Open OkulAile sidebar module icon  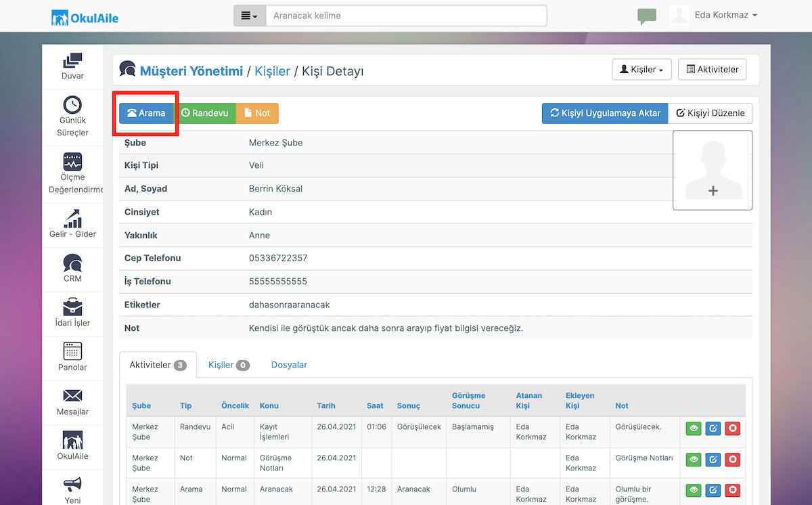[72, 440]
